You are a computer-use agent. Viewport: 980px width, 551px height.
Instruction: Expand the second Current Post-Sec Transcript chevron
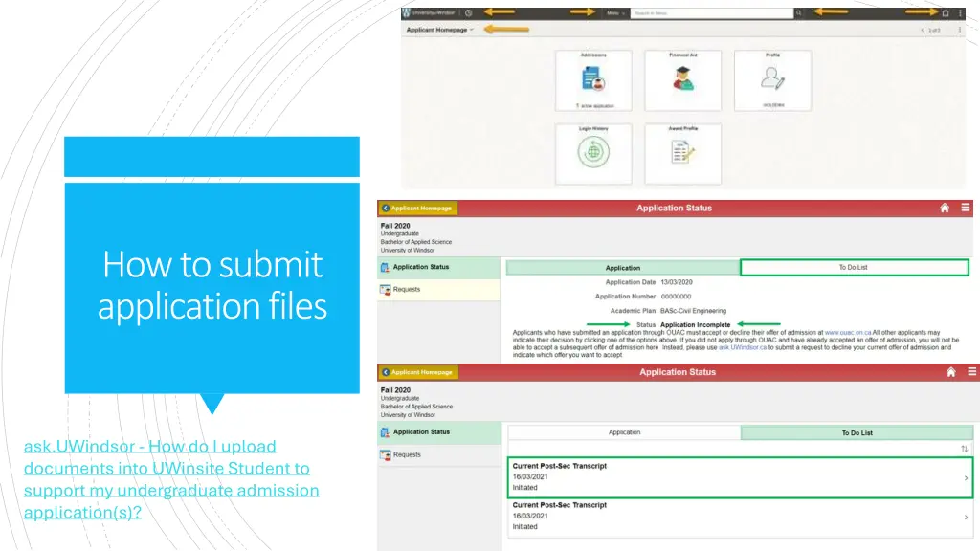point(965,516)
